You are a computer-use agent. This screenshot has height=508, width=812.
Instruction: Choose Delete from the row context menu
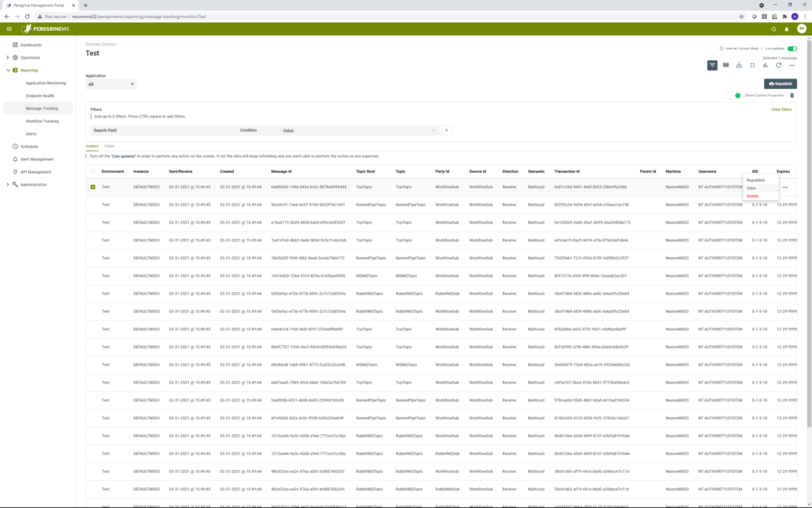pyautogui.click(x=753, y=195)
